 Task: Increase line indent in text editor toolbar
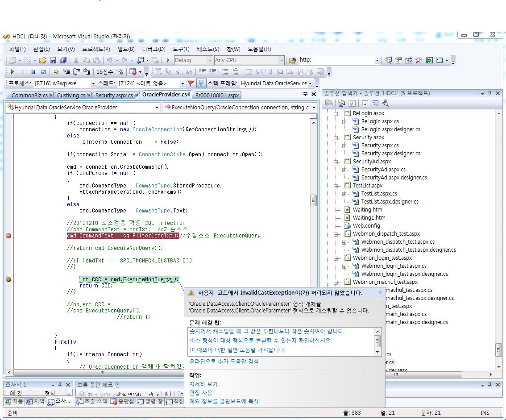point(213,72)
